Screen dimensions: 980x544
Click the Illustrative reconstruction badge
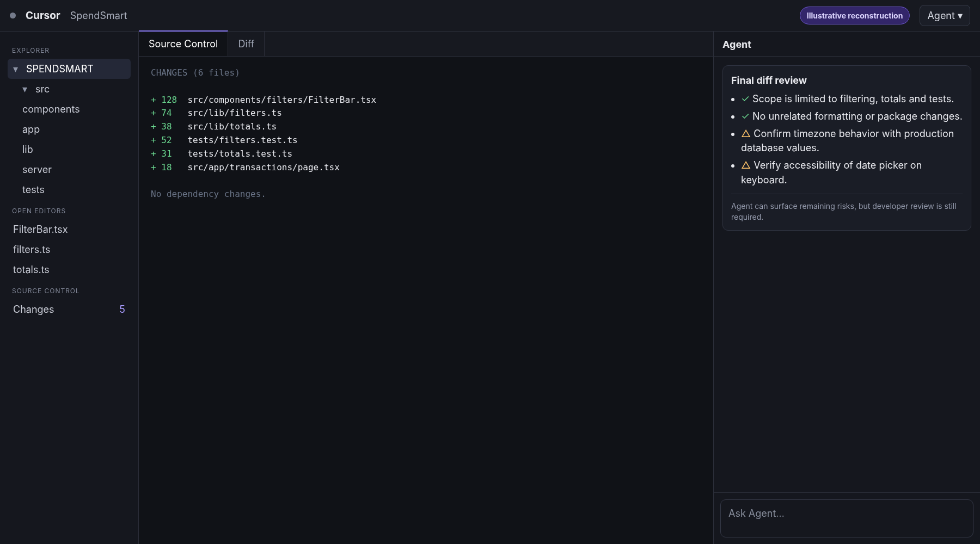[x=855, y=16]
